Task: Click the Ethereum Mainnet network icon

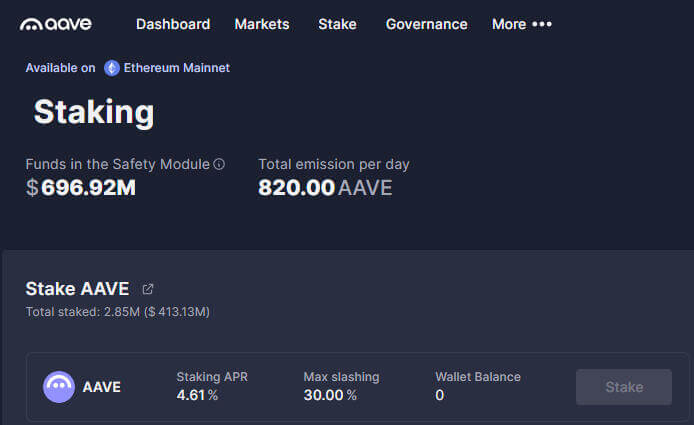Action: pos(112,68)
